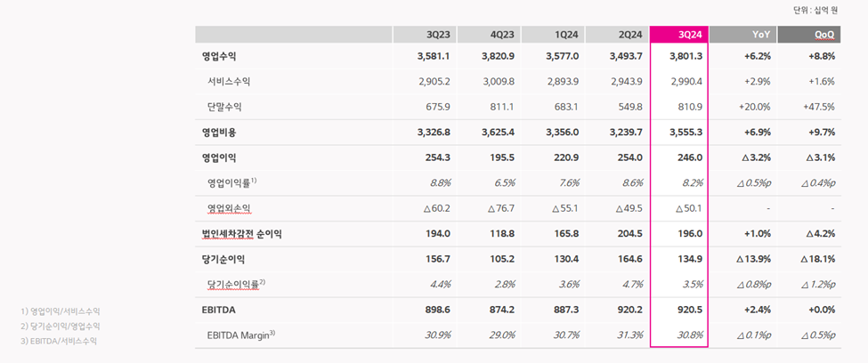Select the 영업수익 row label
This screenshot has width=868, height=363.
219,56
